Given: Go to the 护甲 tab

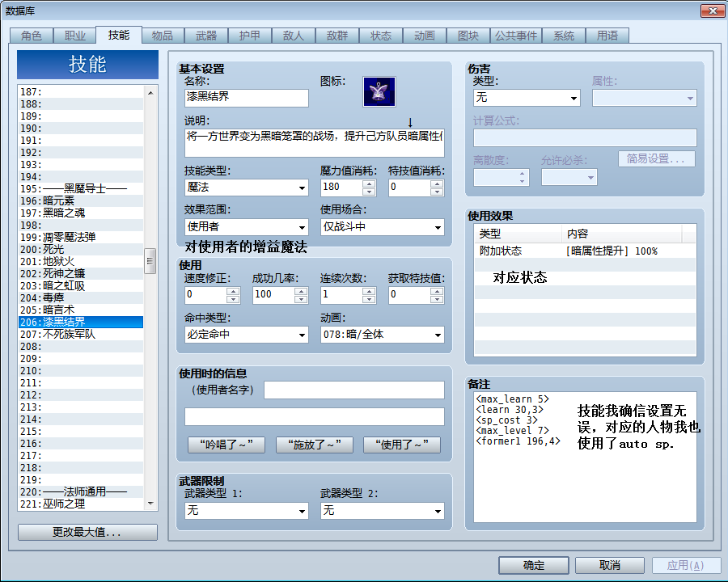Looking at the screenshot, I should click(250, 36).
